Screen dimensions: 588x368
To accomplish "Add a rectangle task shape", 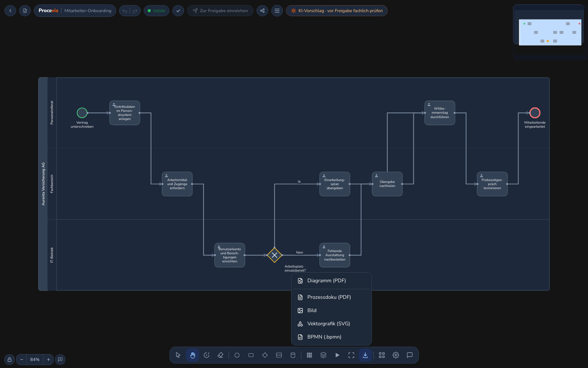I will pyautogui.click(x=251, y=355).
